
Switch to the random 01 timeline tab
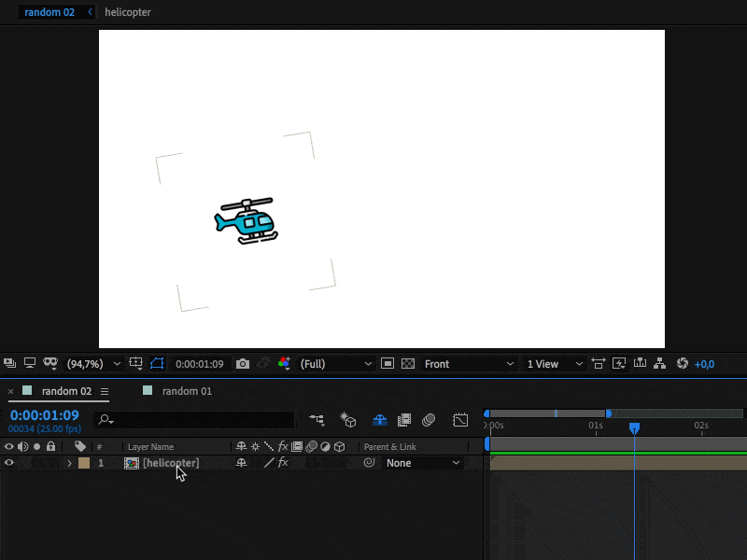186,391
